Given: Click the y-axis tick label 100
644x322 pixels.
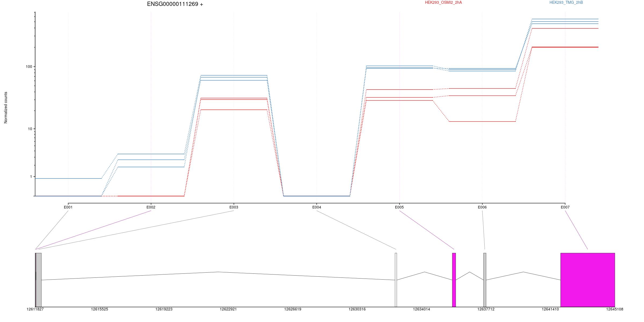Looking at the screenshot, I should point(29,67).
